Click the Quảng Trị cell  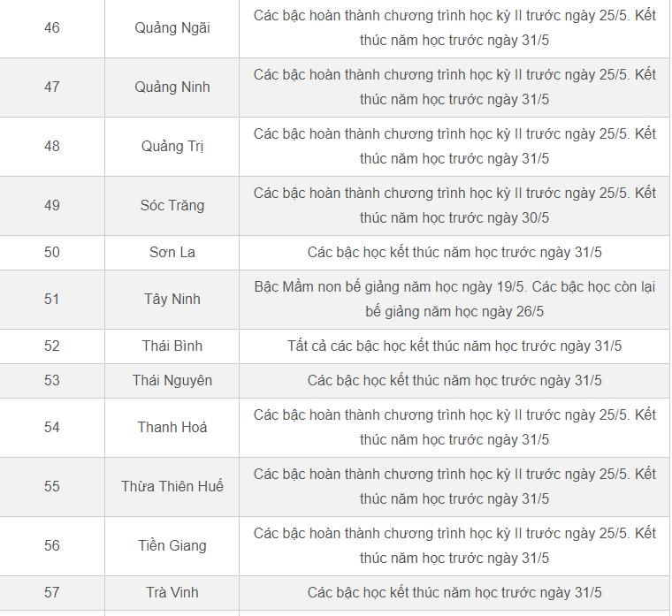coord(172,147)
